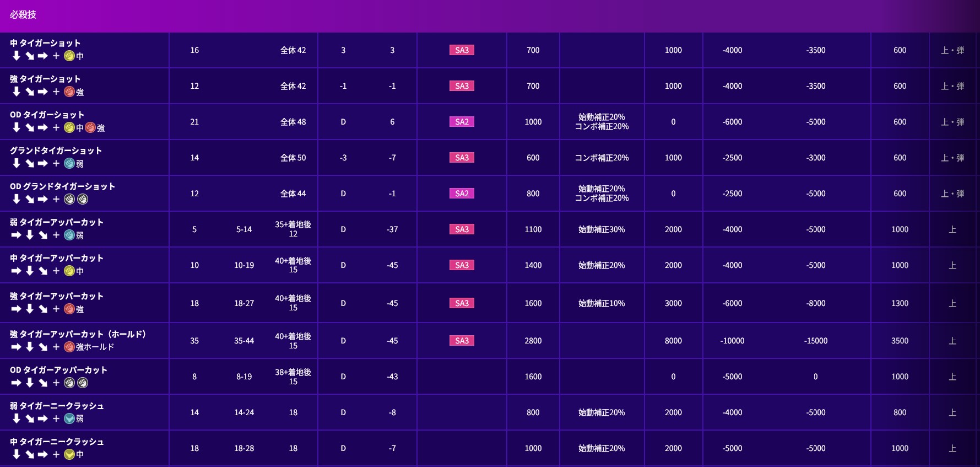Click 始動補正30% cell in 弱 タイガーアッパーカット row

coord(602,229)
